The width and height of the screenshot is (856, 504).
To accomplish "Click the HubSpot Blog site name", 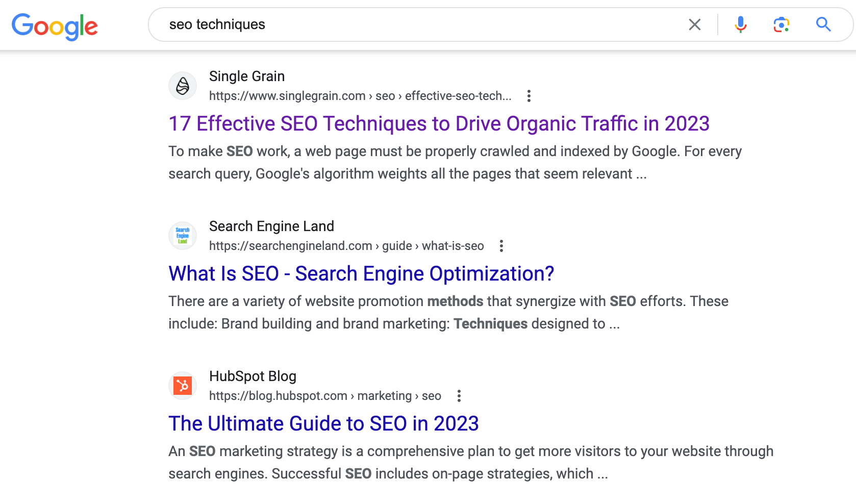I will (253, 376).
